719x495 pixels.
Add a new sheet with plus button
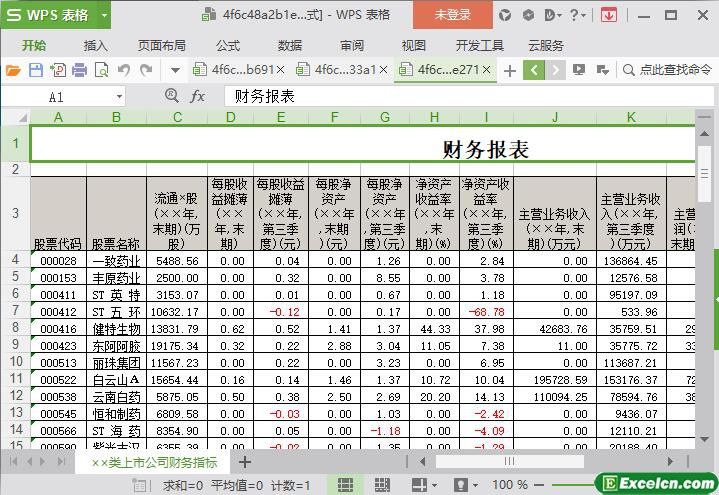(x=244, y=462)
